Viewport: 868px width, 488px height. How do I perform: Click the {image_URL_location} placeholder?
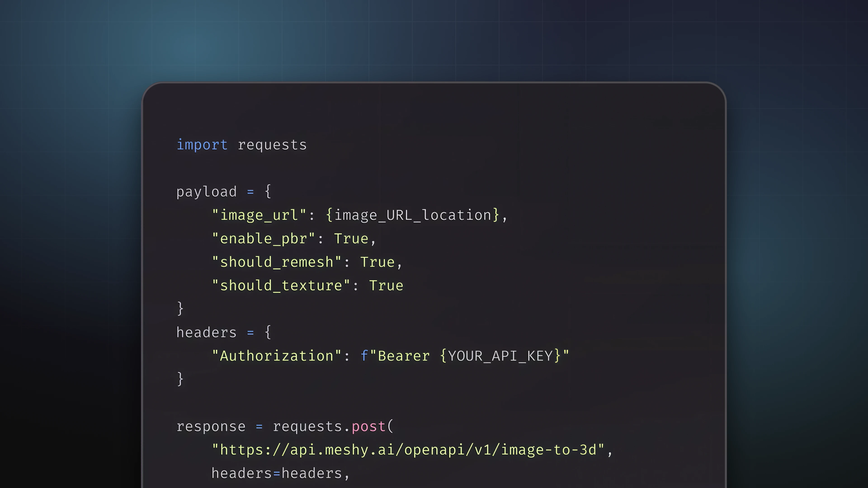click(413, 215)
